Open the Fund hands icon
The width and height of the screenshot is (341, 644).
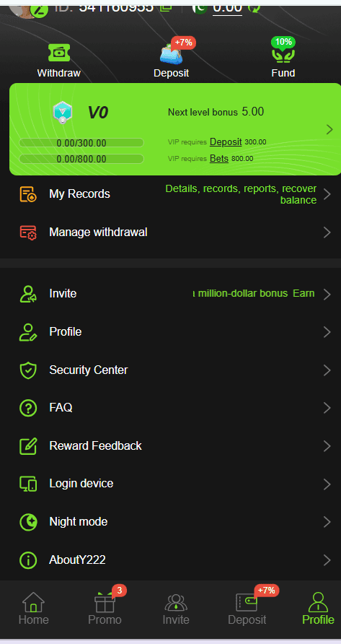click(283, 55)
